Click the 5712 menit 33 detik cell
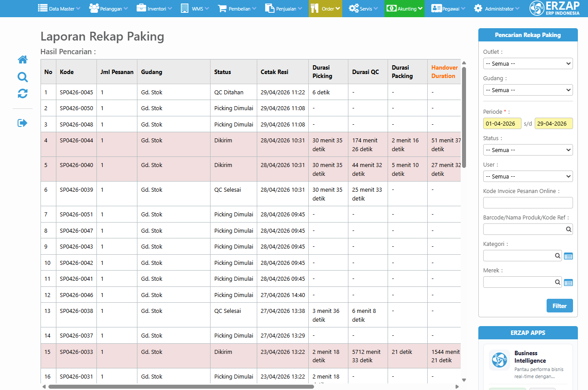Screen dimensions: 588x390 click(x=368, y=356)
